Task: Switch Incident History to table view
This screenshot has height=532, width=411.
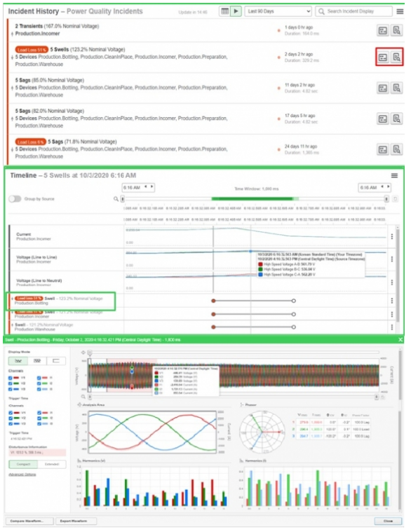Action: [224, 11]
